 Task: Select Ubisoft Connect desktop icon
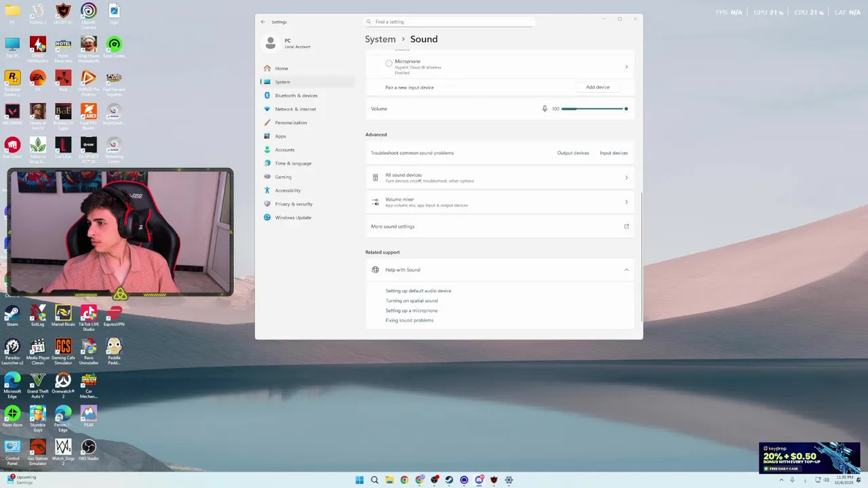[89, 16]
